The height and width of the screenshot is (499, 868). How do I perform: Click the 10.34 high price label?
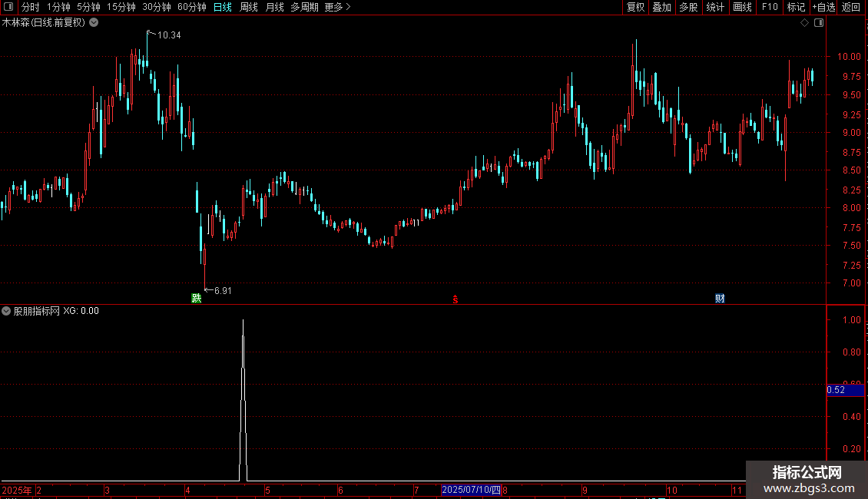[x=169, y=35]
